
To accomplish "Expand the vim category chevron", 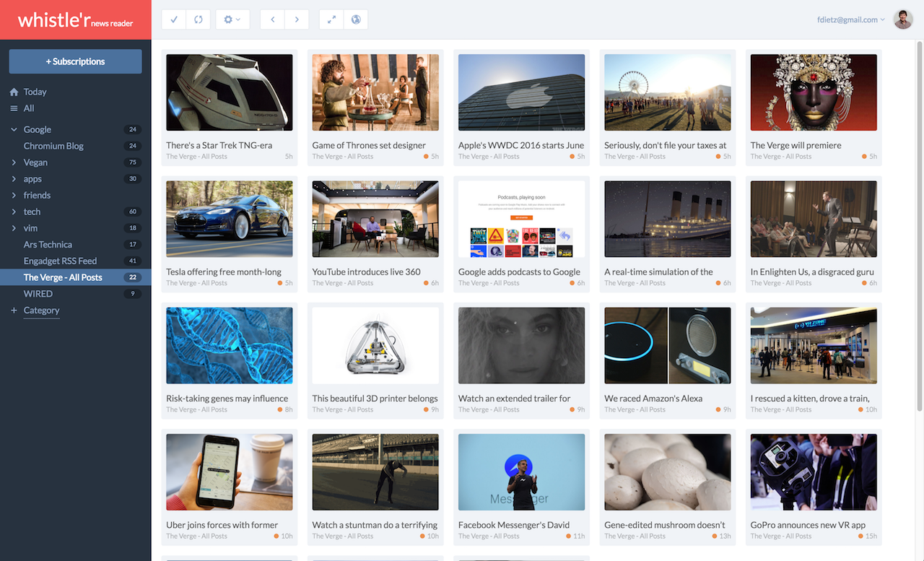I will (14, 228).
